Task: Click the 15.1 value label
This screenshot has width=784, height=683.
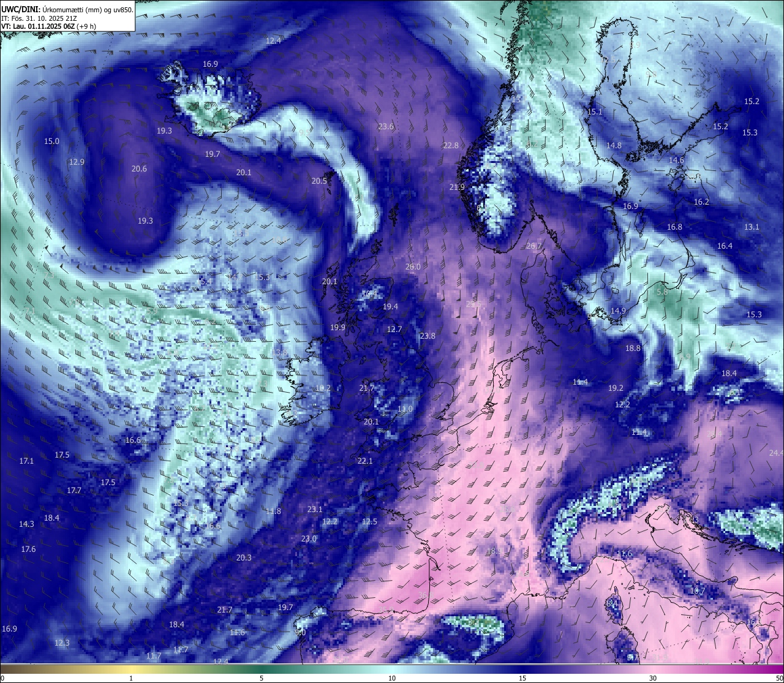Action: pyautogui.click(x=595, y=112)
